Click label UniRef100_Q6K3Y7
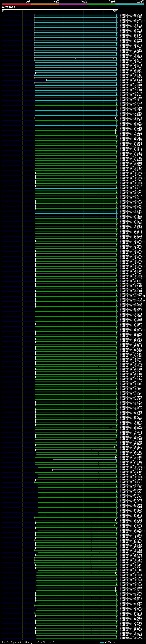The width and height of the screenshot is (146, 644). pos(131,60)
